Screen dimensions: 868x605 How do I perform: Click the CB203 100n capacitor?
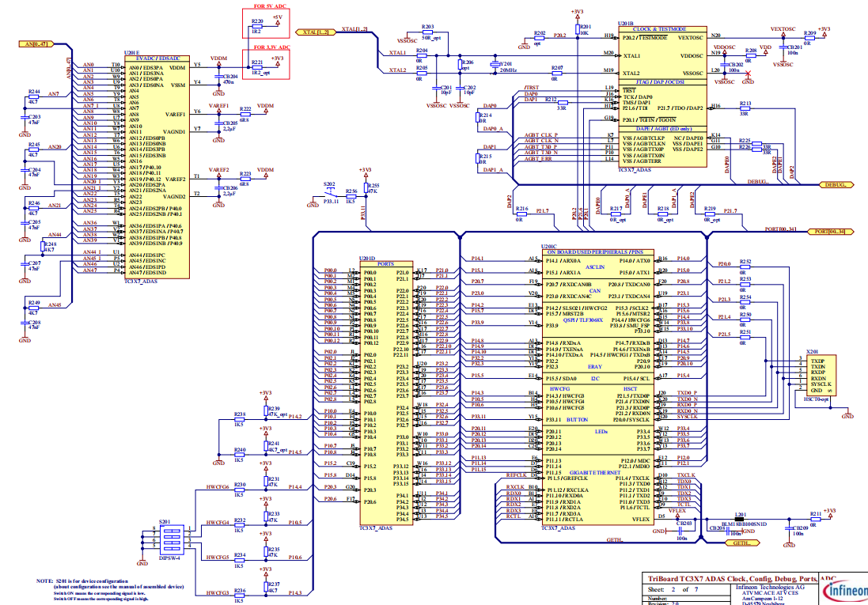pos(682,531)
